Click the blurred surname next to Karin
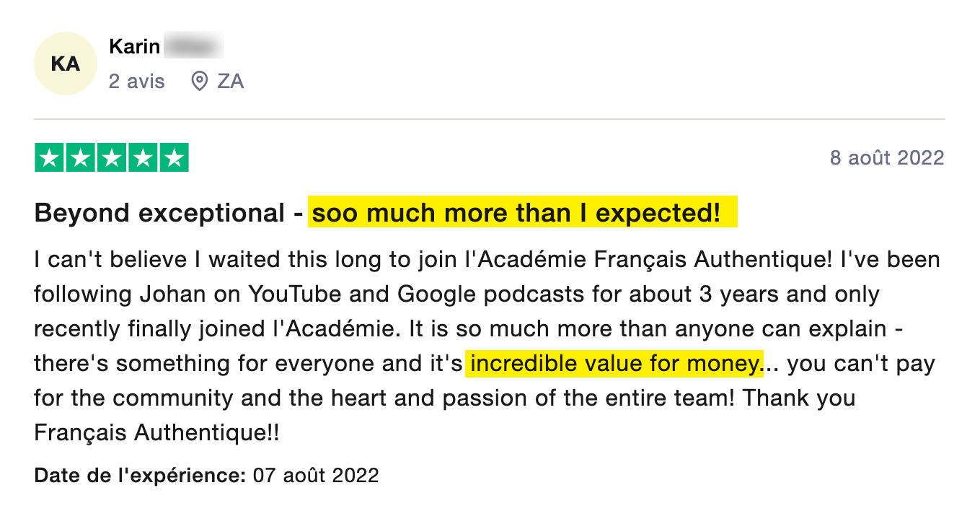Screen dimensions: 980x506 coord(193,47)
